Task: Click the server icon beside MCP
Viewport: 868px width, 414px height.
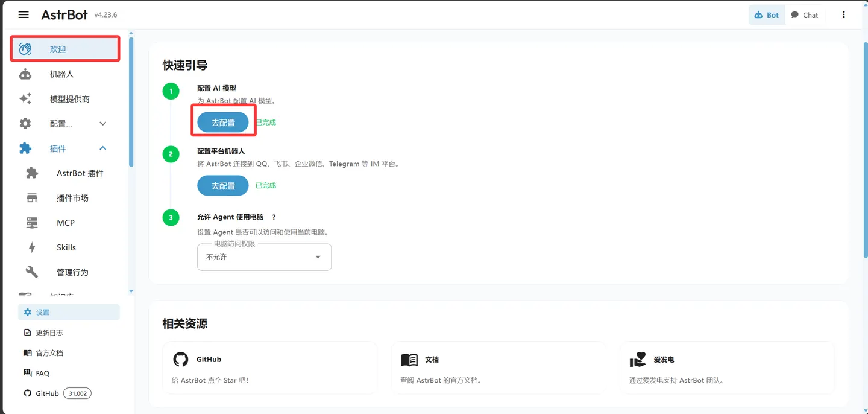Action: pos(32,223)
